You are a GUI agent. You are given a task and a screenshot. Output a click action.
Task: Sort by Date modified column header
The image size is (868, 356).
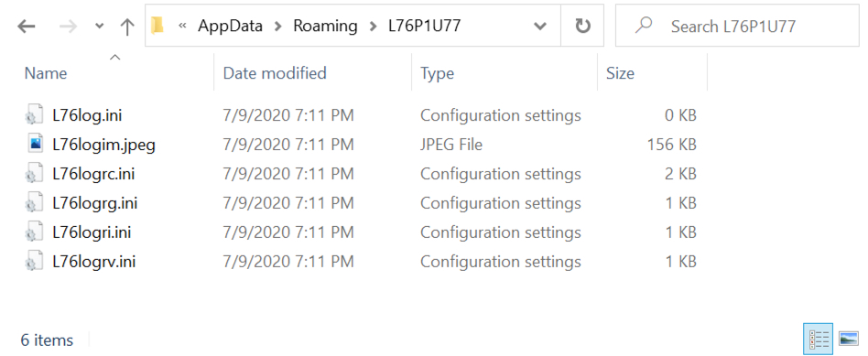pos(275,73)
